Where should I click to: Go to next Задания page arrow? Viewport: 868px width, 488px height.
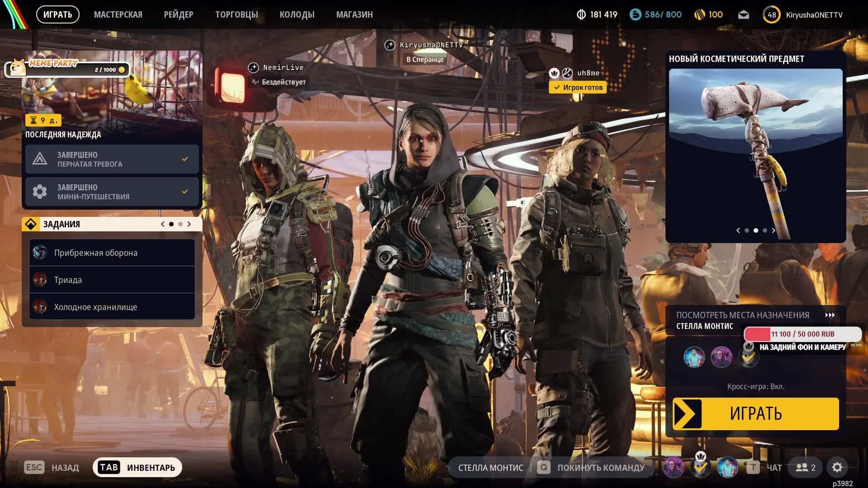tap(189, 224)
